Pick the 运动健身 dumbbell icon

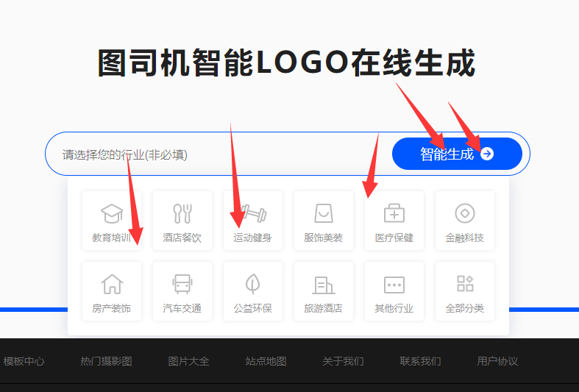[253, 213]
